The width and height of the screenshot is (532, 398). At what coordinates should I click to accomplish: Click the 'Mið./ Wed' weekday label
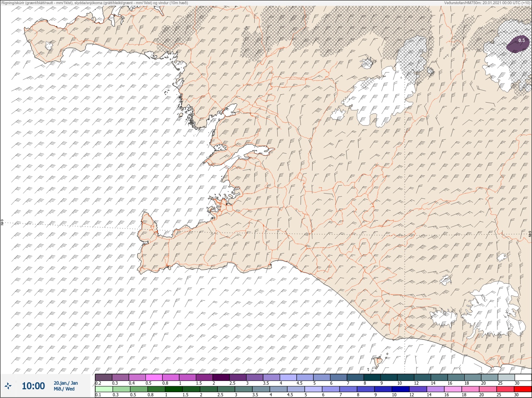[64, 389]
